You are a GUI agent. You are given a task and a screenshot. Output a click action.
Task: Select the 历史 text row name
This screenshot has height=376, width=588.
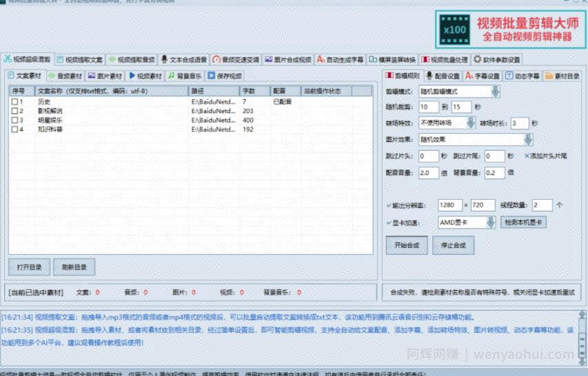44,101
